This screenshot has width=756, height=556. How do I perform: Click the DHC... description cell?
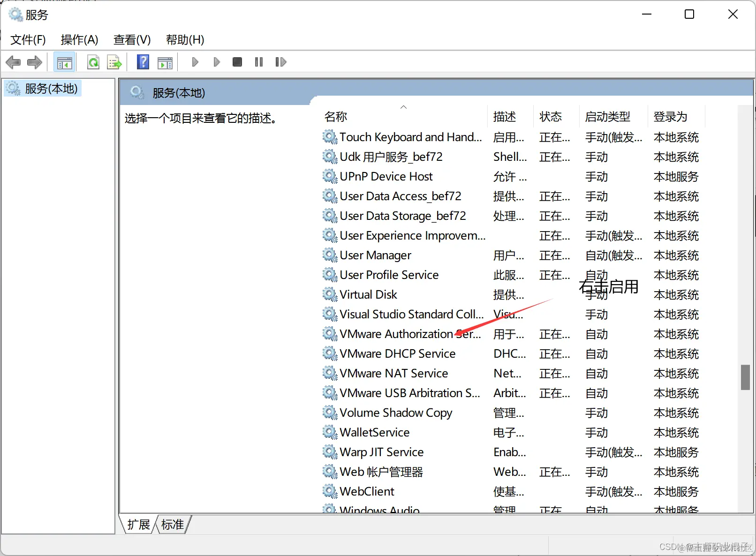click(x=510, y=353)
